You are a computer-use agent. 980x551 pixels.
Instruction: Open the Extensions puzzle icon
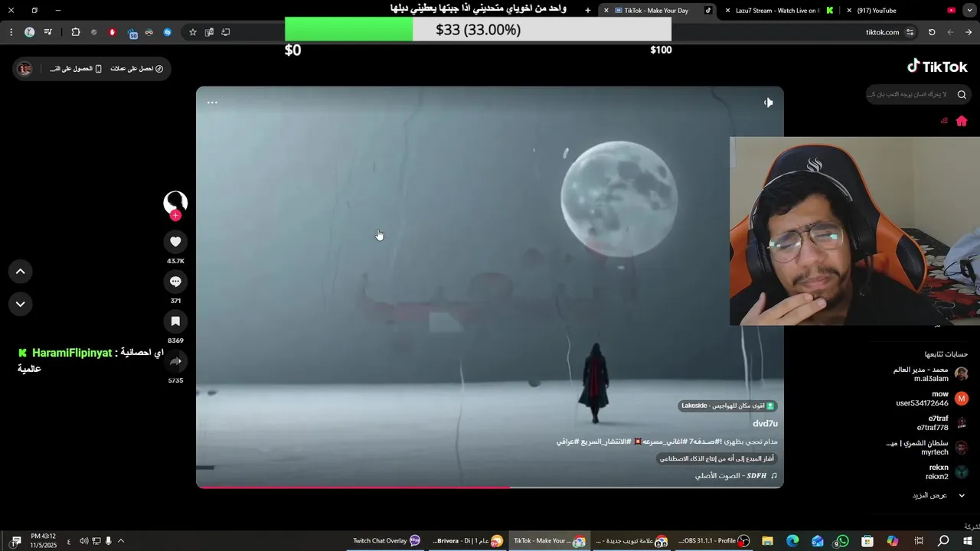(75, 32)
